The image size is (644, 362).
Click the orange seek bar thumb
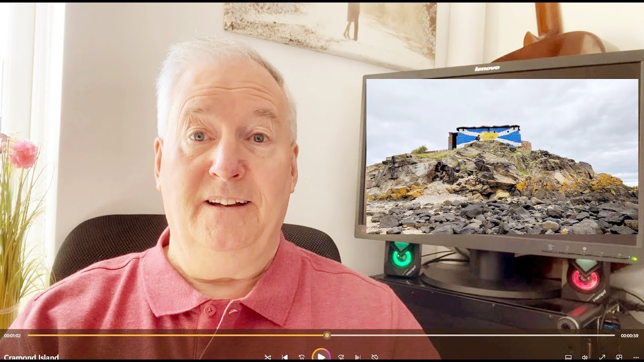(327, 335)
